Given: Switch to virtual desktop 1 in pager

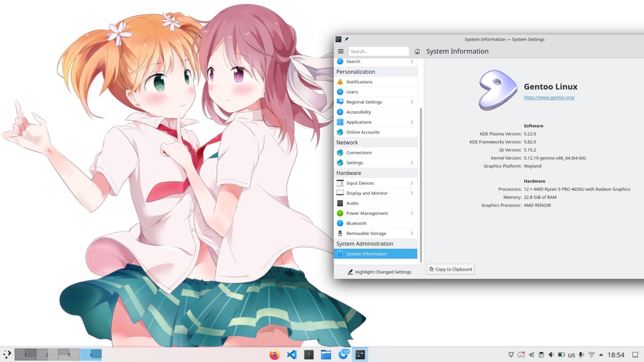Looking at the screenshot, I should tap(25, 354).
